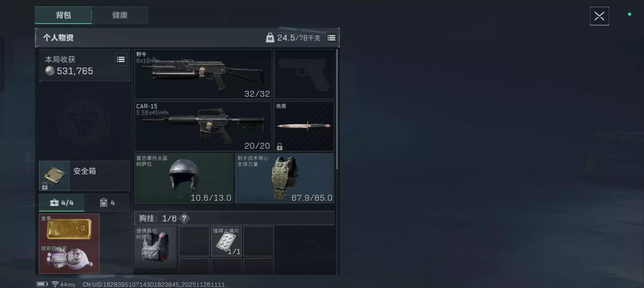The width and height of the screenshot is (644, 288).
Task: Switch to the 背包 tab
Action: pyautogui.click(x=63, y=15)
